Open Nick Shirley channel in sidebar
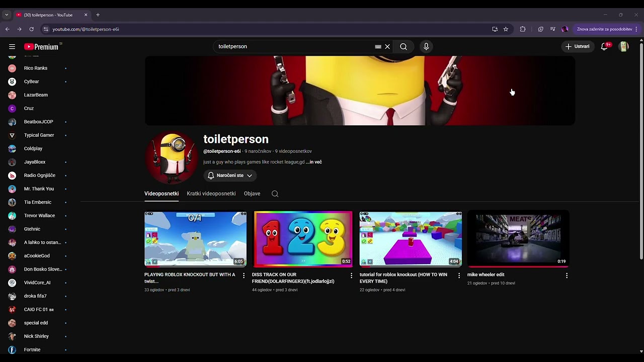The height and width of the screenshot is (362, 644). (x=35, y=336)
